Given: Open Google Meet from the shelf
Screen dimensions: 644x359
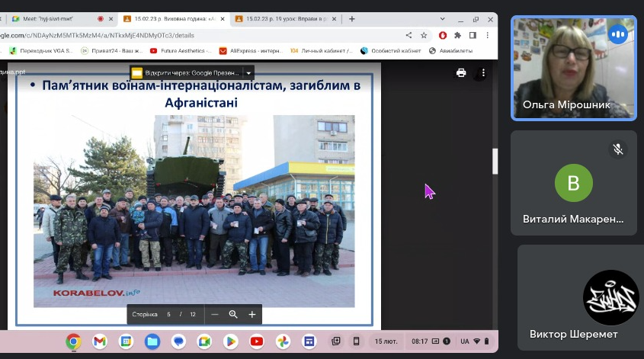Looking at the screenshot, I should tap(204, 341).
